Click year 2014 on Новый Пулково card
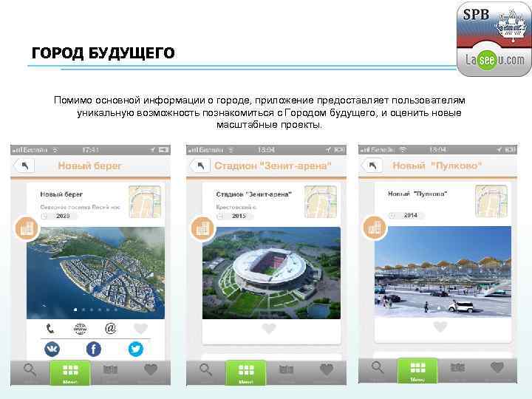 pyautogui.click(x=411, y=215)
